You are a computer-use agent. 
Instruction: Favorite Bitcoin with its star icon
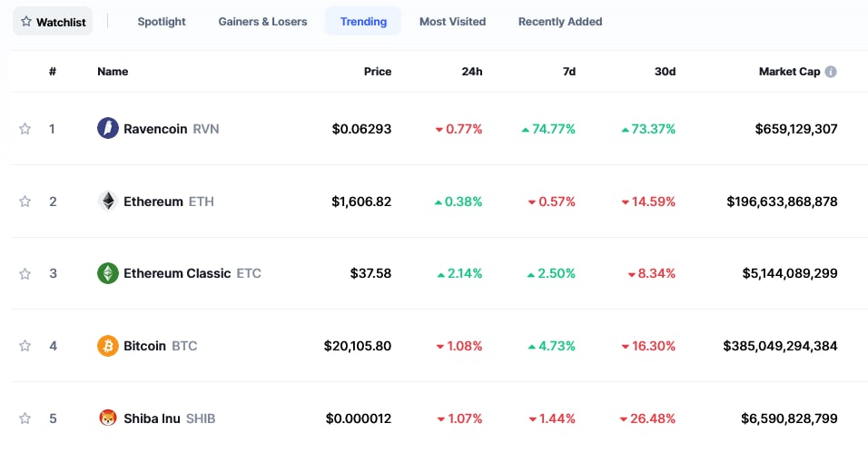25,346
